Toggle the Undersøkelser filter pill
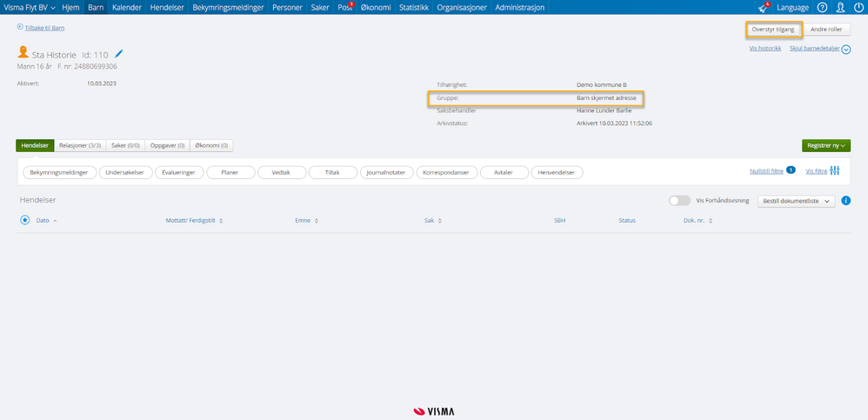 pos(125,173)
